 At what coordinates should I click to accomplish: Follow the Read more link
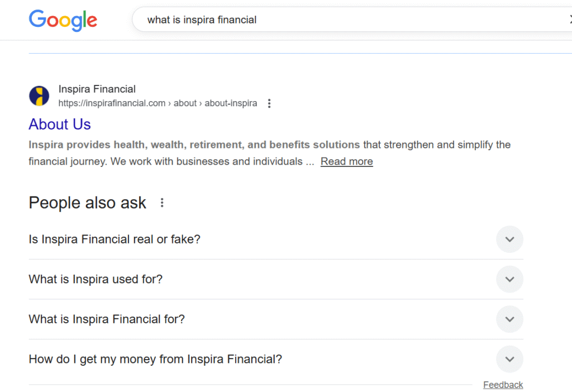point(346,161)
